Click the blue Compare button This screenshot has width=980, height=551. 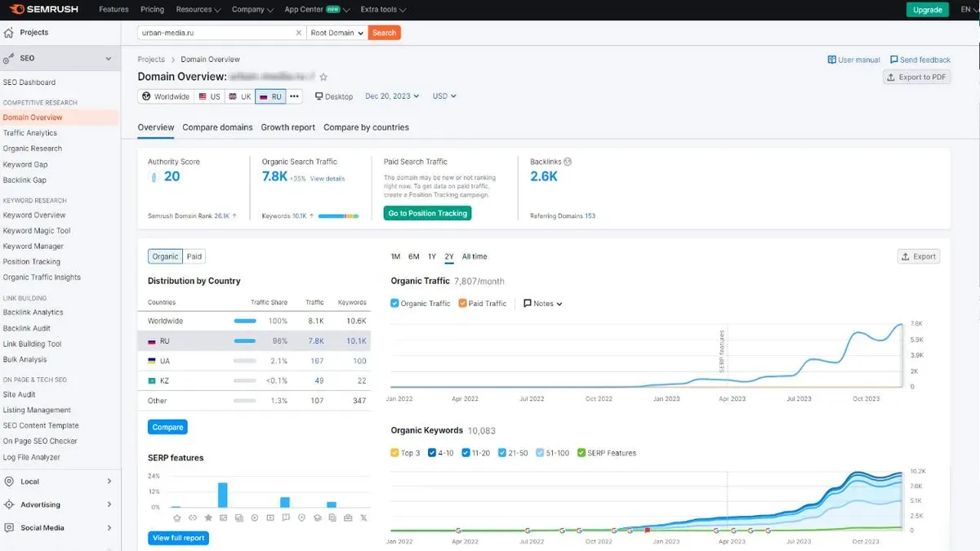click(167, 427)
